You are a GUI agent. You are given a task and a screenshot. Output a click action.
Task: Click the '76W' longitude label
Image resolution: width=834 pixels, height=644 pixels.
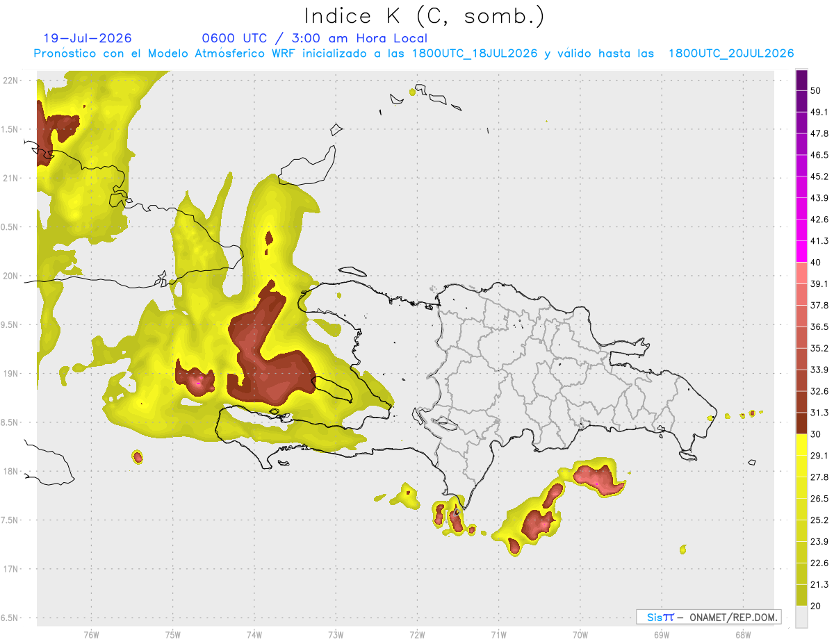(x=91, y=635)
